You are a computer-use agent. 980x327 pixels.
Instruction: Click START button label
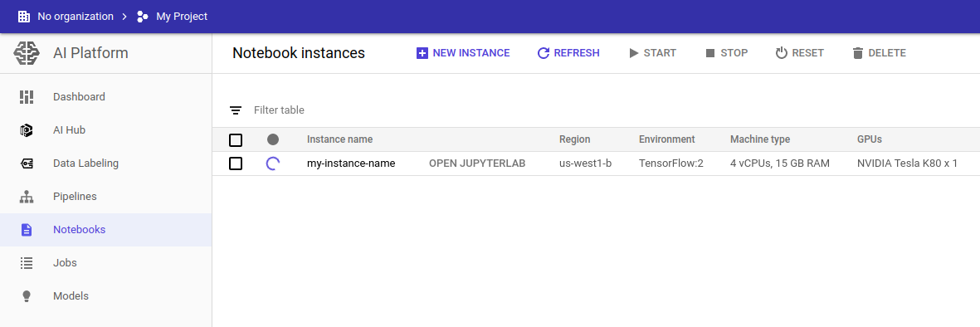(x=660, y=53)
